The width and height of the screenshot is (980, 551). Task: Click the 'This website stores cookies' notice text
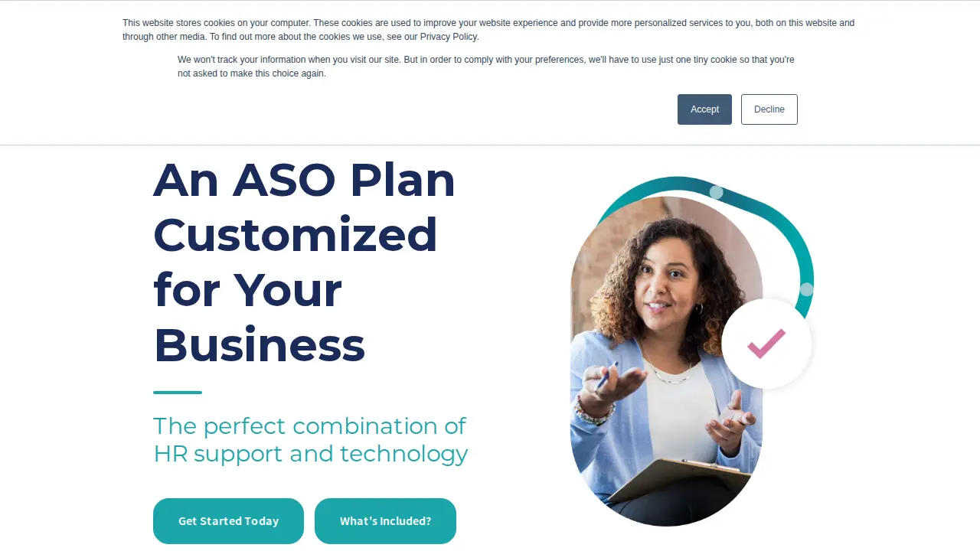[x=488, y=30]
